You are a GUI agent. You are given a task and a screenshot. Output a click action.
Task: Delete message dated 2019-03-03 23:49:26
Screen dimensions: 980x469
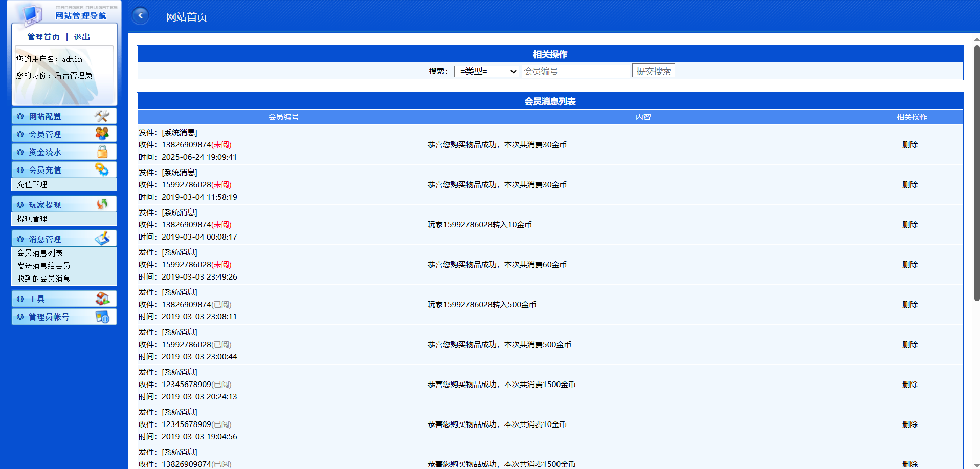point(910,265)
